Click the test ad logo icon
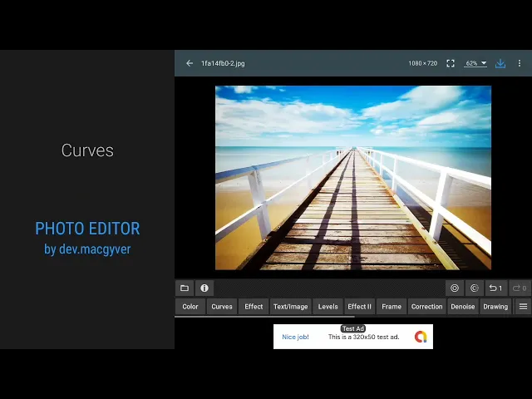The width and height of the screenshot is (532, 399). 421,337
